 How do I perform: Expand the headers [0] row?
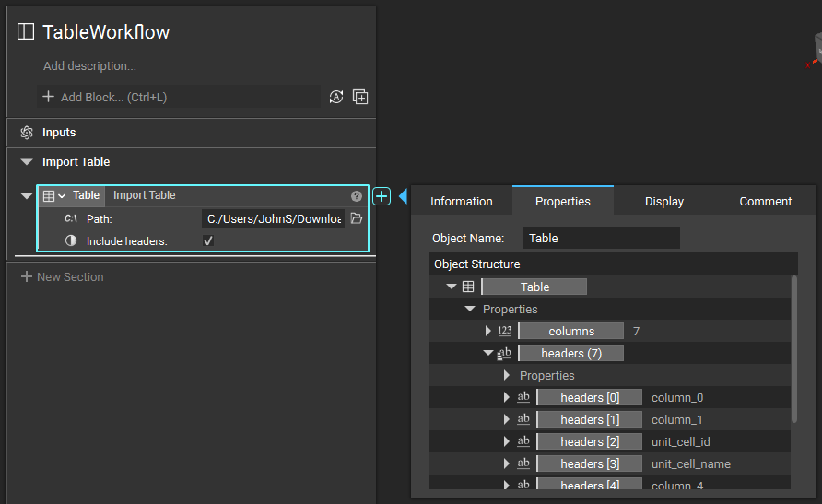[507, 397]
